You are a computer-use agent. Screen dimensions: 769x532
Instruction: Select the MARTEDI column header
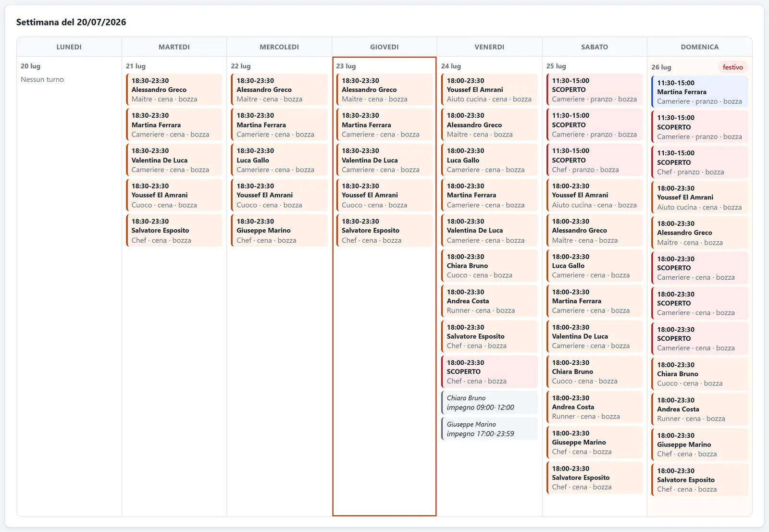tap(174, 47)
